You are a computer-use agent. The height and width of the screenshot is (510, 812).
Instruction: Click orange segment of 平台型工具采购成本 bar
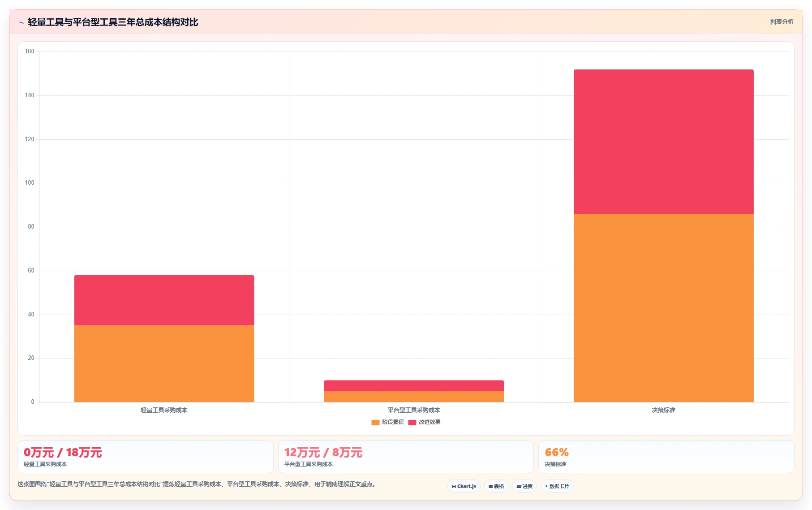[414, 397]
